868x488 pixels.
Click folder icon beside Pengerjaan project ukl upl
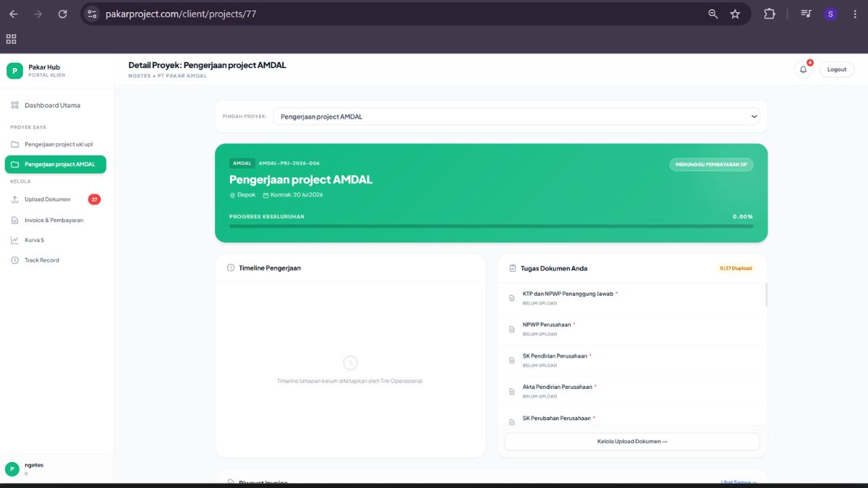pyautogui.click(x=14, y=144)
